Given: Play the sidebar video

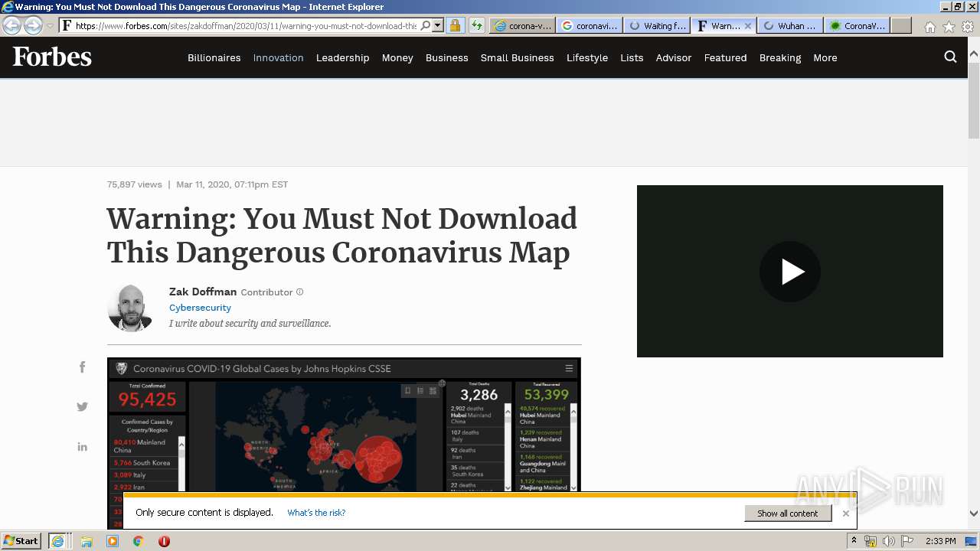Looking at the screenshot, I should (790, 272).
